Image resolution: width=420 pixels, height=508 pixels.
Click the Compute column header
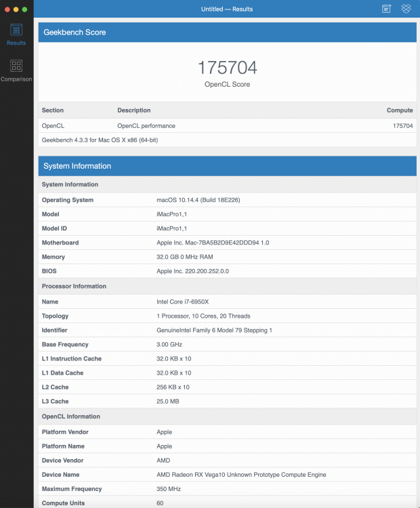[x=400, y=110]
